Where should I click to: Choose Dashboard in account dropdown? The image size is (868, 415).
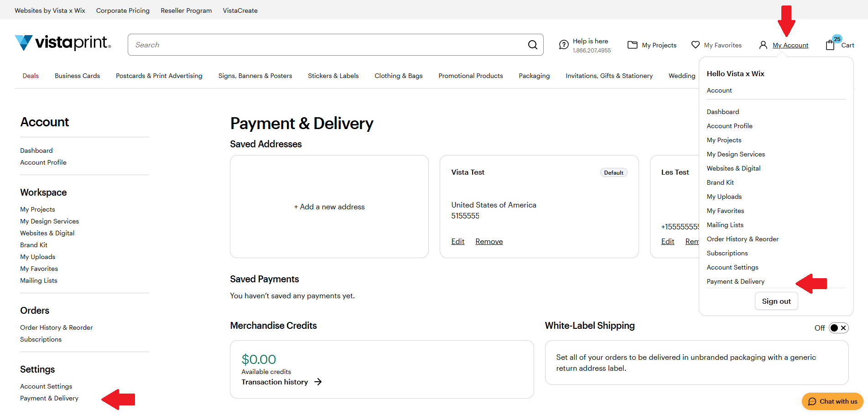tap(723, 112)
